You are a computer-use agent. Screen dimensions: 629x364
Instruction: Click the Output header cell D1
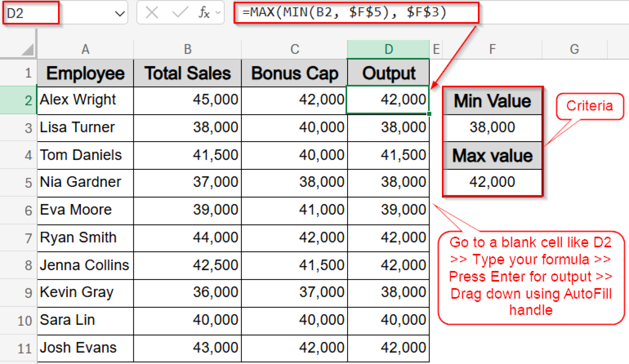point(388,73)
